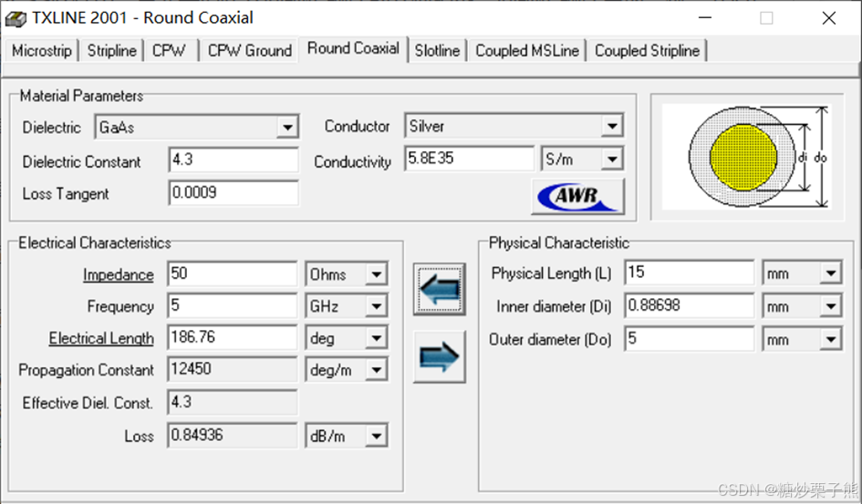Viewport: 862px width, 504px height.
Task: Click the Loss Tangent field showing 0.0009
Action: 234,192
